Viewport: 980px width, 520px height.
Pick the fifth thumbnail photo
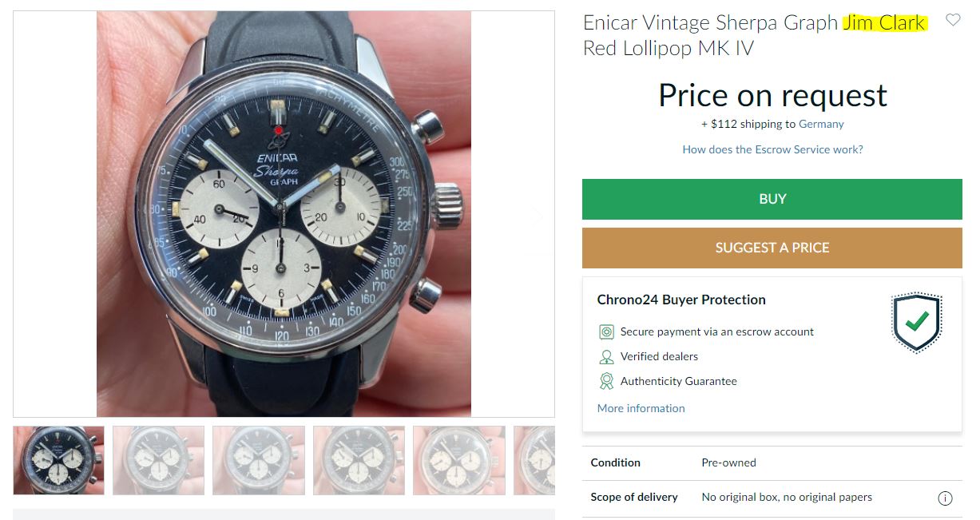click(458, 460)
